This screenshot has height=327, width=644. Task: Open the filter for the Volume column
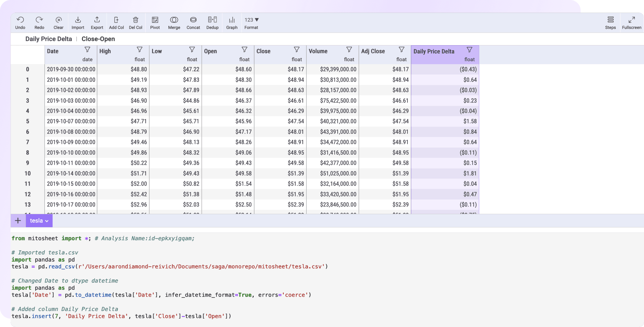(349, 50)
